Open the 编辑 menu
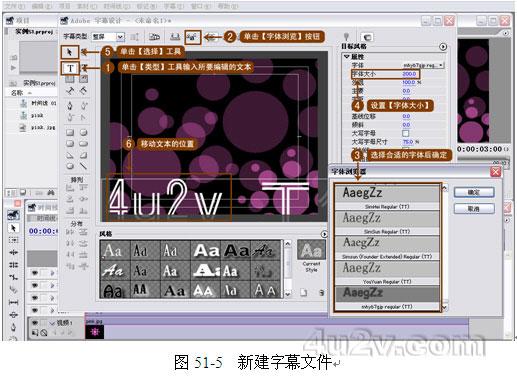 tap(42, 6)
